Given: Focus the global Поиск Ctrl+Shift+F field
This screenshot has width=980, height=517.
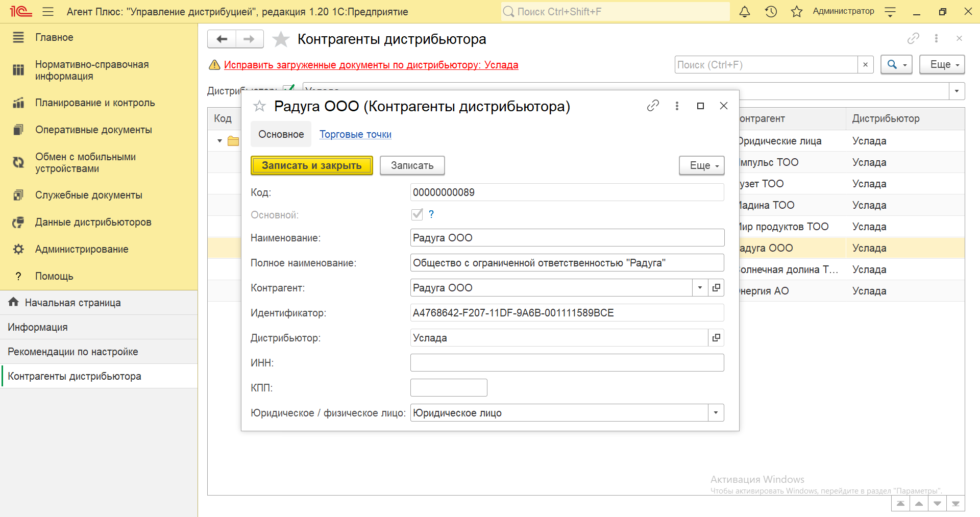Looking at the screenshot, I should [615, 11].
